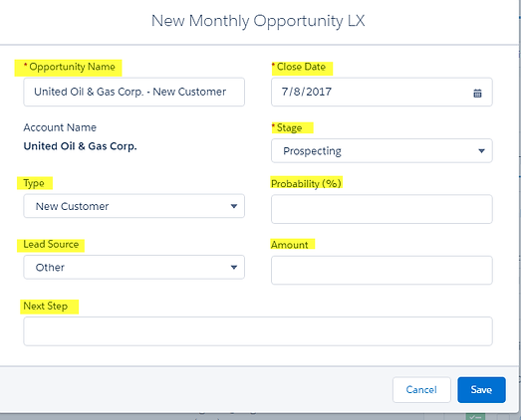Viewport: 521px width, 420px height.
Task: Click the Next Step text field
Action: pos(258,331)
